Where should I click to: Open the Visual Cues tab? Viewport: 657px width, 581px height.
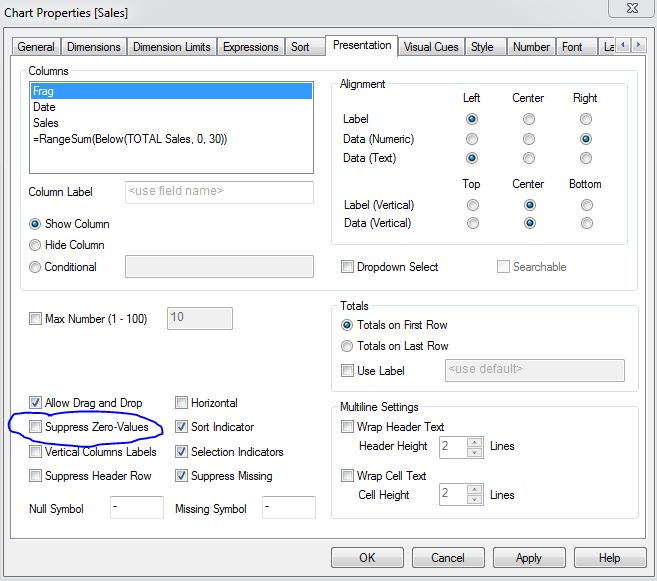tap(431, 47)
